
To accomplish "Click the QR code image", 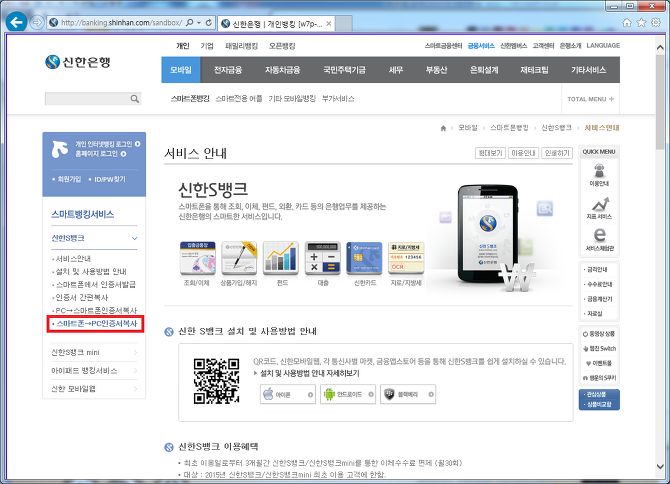I will coord(216,381).
